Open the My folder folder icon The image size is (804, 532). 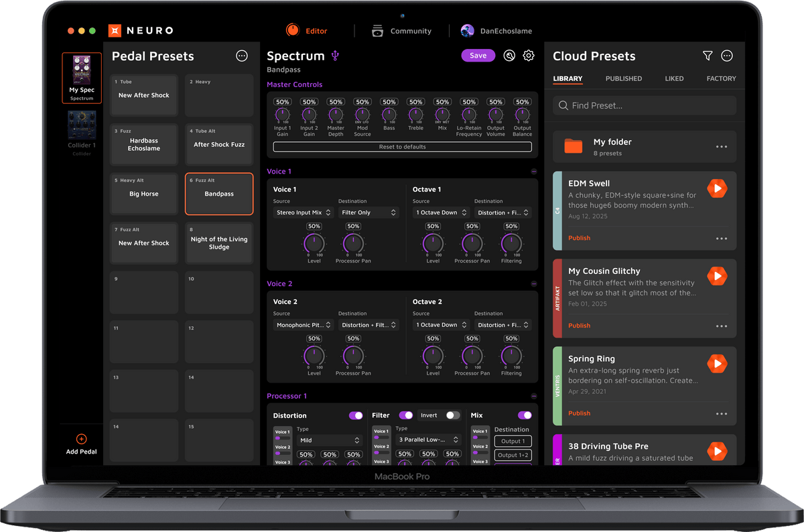[574, 146]
